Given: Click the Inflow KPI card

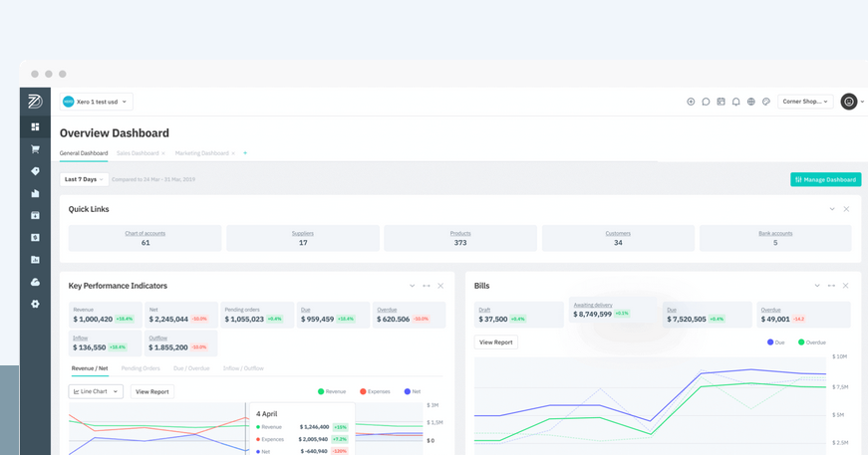Looking at the screenshot, I should tap(106, 343).
